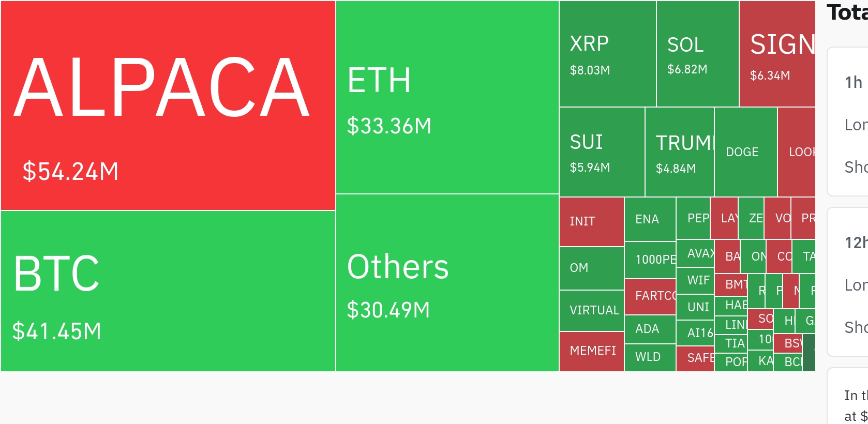Select the BTC $41.45M liquidation tile
This screenshot has width=868, height=424.
tap(168, 291)
